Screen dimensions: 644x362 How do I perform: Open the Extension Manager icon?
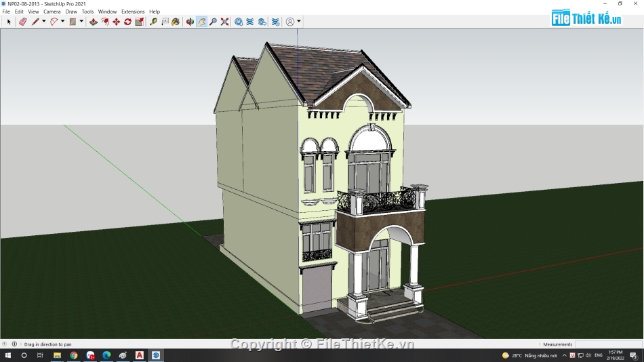tap(276, 22)
